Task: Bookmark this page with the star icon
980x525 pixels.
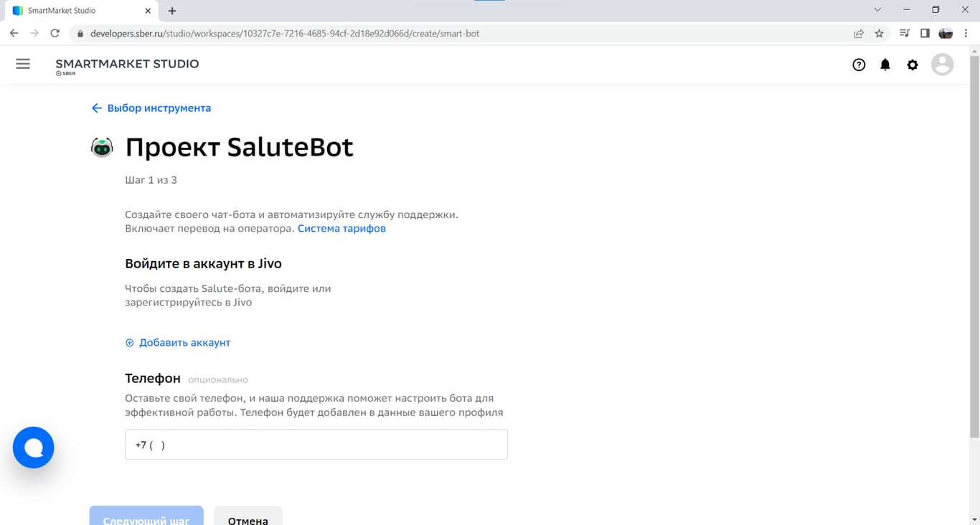Action: click(879, 33)
